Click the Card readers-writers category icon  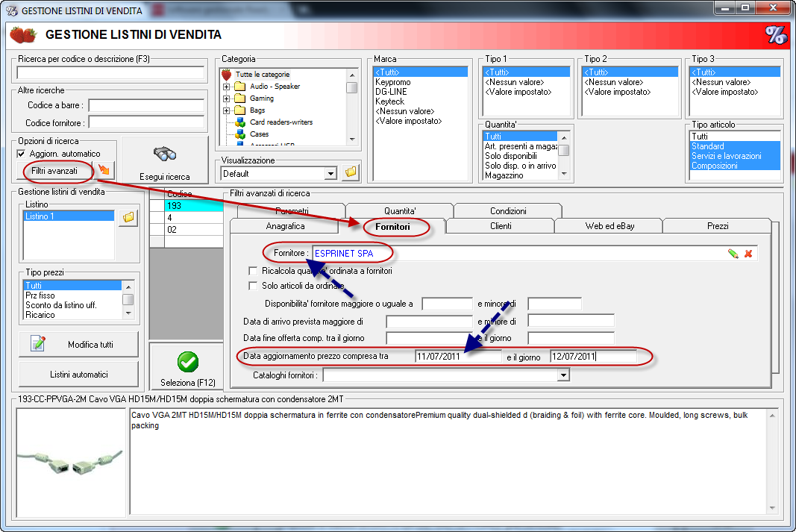coord(240,122)
